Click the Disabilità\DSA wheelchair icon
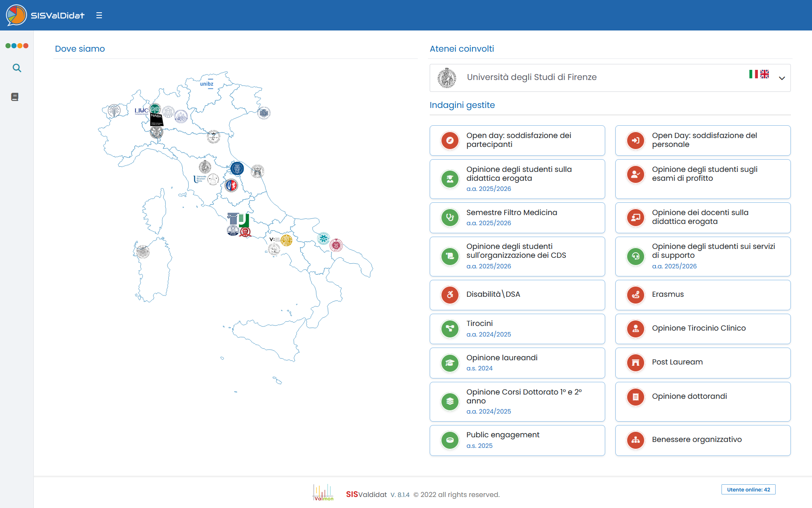Screen dimensions: 812x508 pyautogui.click(x=450, y=295)
